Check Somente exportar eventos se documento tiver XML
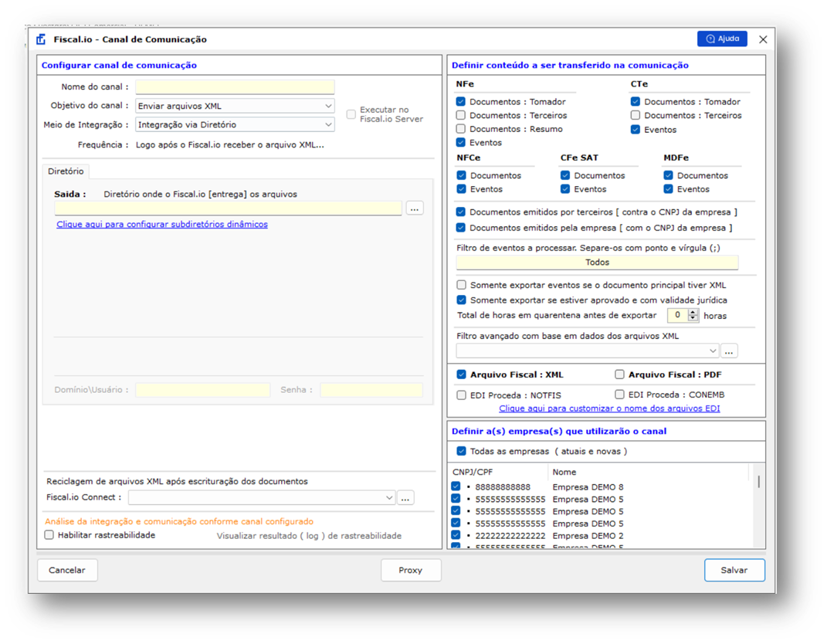The image size is (827, 644). point(462,285)
